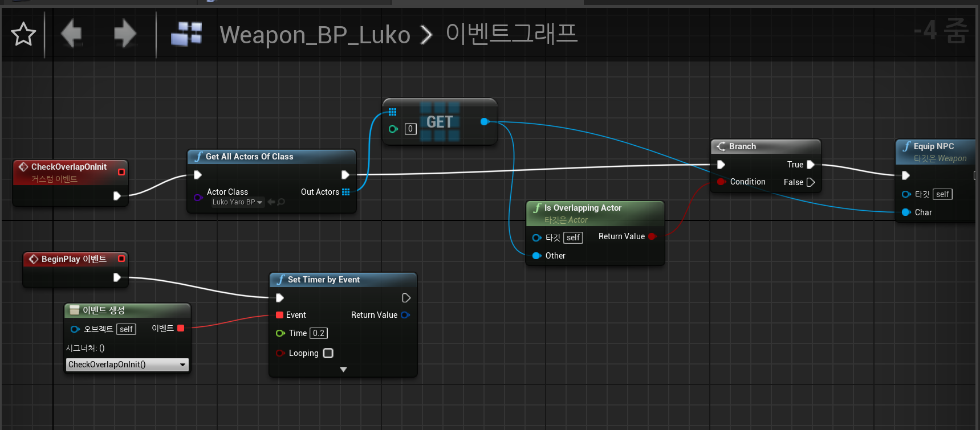
Task: Select BeginPlay 이벤트 node title
Action: pyautogui.click(x=74, y=259)
